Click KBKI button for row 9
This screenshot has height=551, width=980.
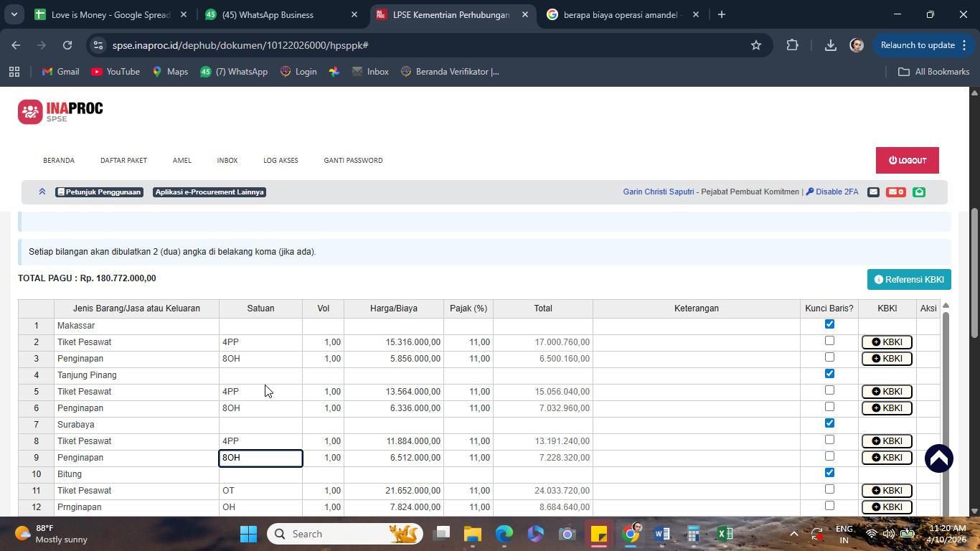(887, 458)
